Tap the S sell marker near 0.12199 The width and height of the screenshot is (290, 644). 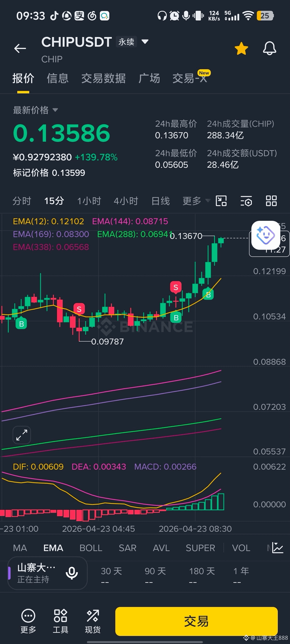(x=176, y=287)
